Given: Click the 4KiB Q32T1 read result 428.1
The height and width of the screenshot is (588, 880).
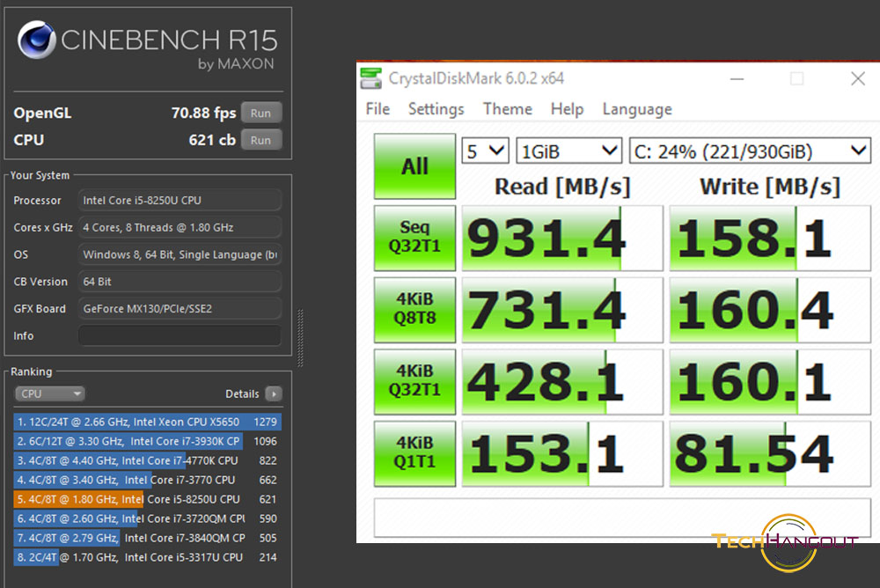Looking at the screenshot, I should (562, 382).
